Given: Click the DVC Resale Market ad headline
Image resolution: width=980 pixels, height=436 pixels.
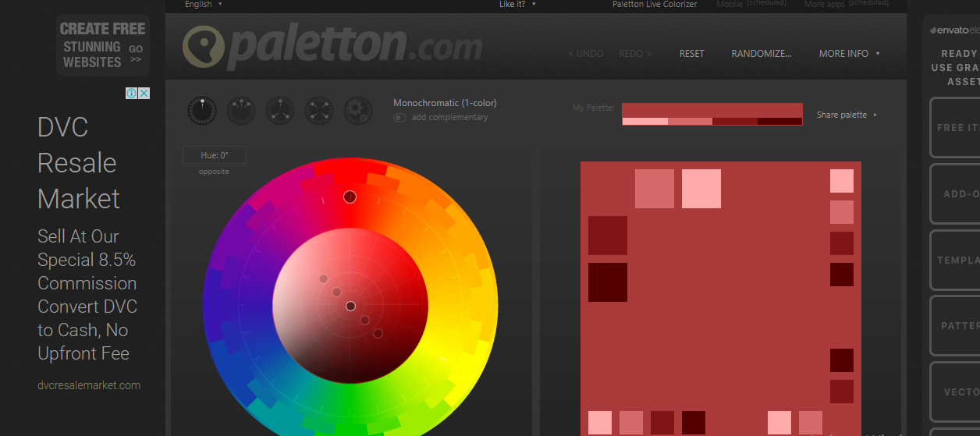Looking at the screenshot, I should [79, 162].
